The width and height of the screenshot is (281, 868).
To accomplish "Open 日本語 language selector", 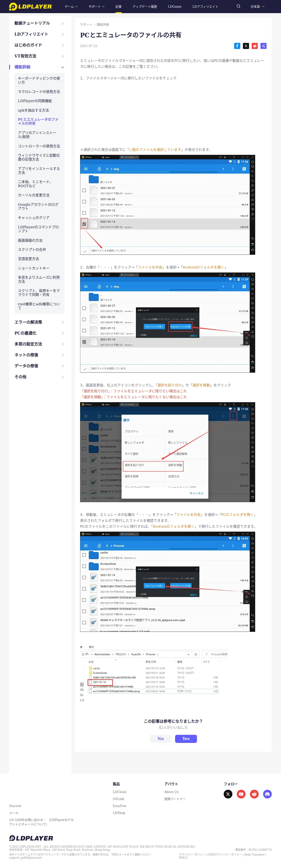I will [x=257, y=6].
